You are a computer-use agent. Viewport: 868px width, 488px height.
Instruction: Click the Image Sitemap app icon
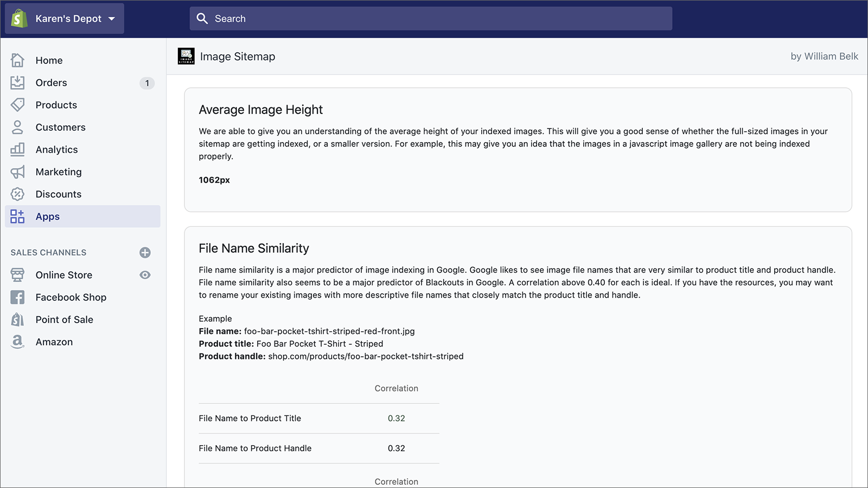coord(186,56)
